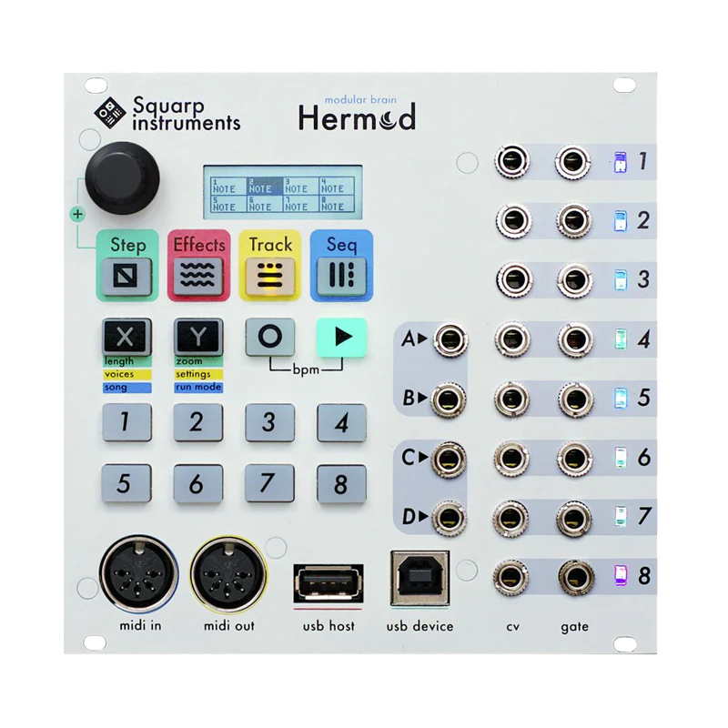This screenshot has width=728, height=728.
Task: Tap number pad button 4
Action: point(342,422)
